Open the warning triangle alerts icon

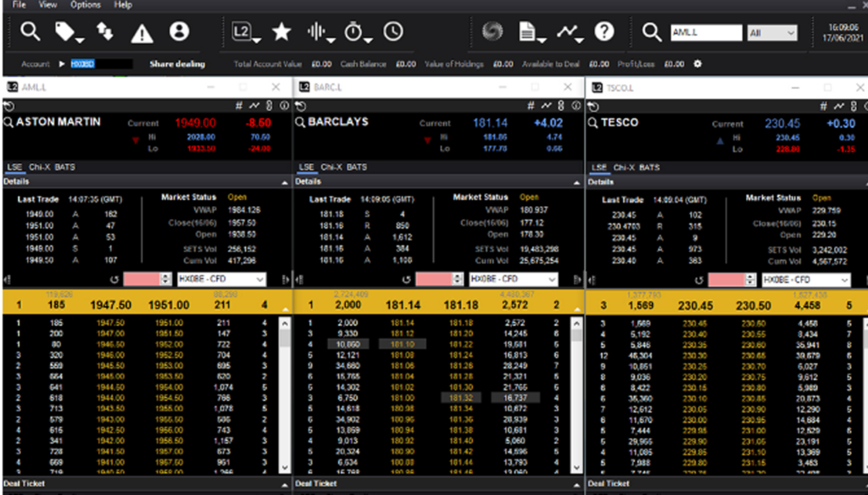142,33
